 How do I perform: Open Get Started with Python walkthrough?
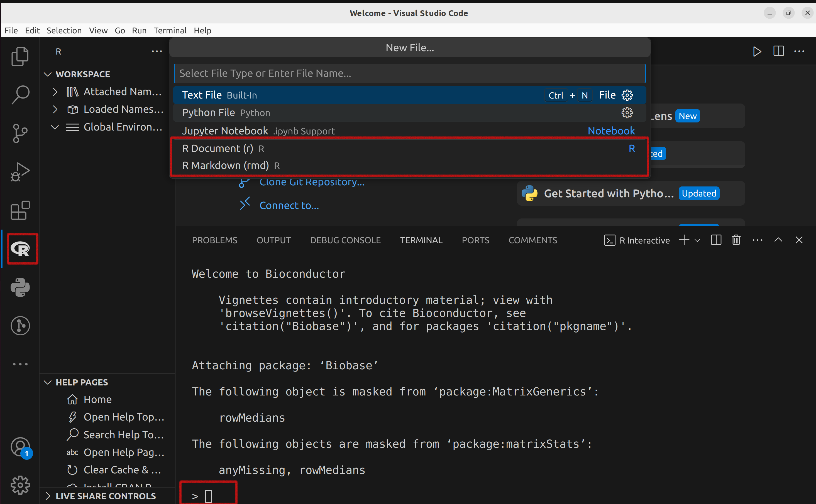[x=630, y=193]
